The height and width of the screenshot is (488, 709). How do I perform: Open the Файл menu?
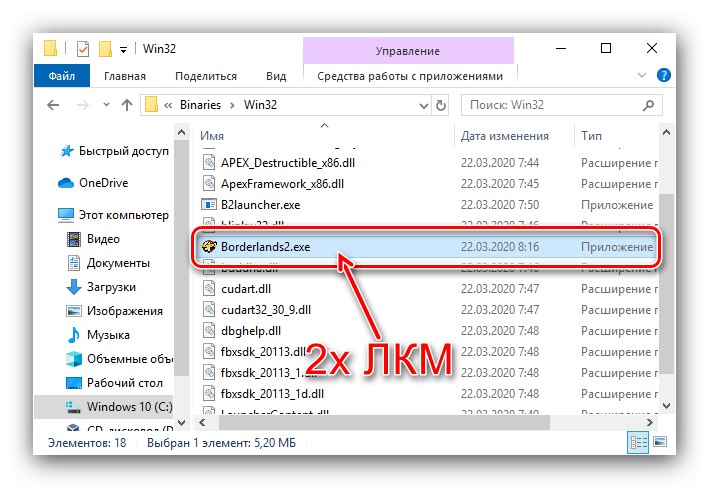pyautogui.click(x=62, y=76)
